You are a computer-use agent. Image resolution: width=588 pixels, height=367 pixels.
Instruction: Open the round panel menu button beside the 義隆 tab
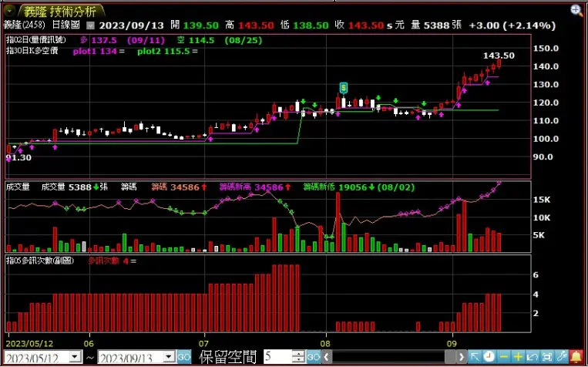pyautogui.click(x=9, y=12)
